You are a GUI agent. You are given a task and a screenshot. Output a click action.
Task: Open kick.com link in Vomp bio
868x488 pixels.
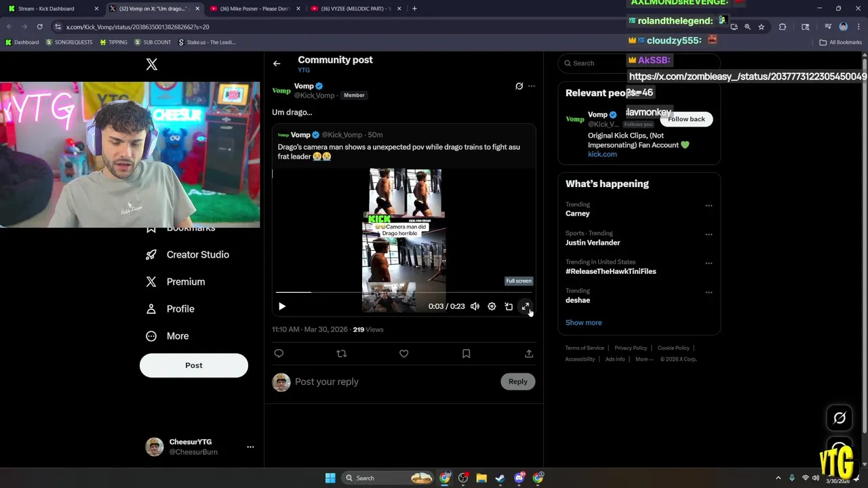(602, 155)
